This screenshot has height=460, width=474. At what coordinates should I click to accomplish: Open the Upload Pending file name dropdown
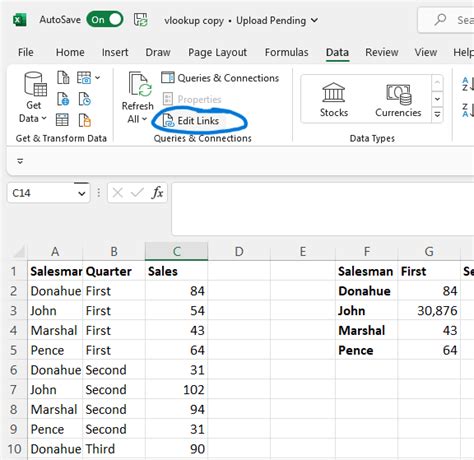pyautogui.click(x=314, y=20)
